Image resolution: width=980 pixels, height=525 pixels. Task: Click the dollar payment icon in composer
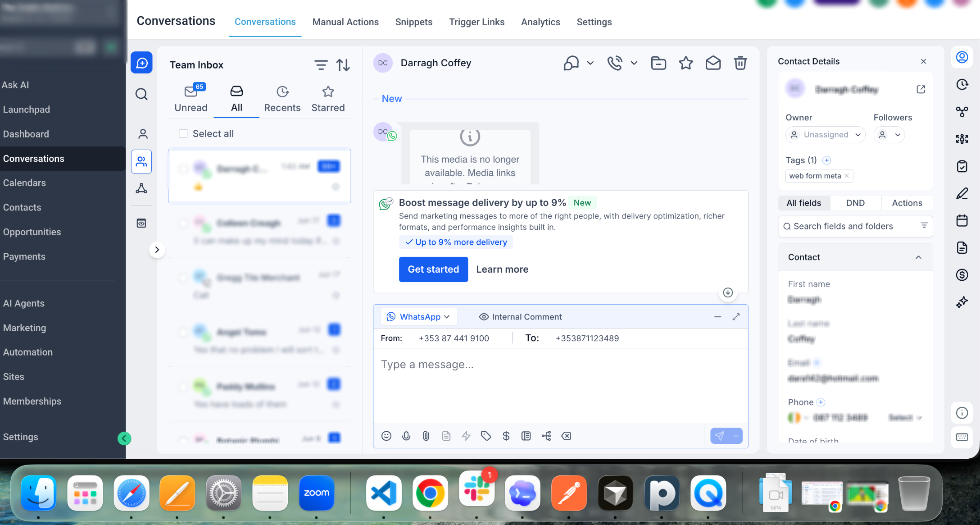pyautogui.click(x=506, y=436)
